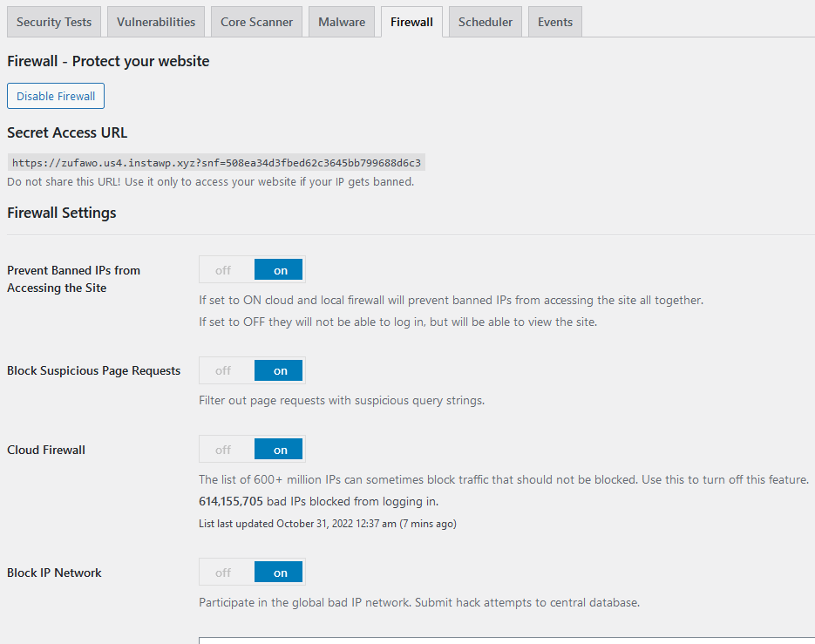The width and height of the screenshot is (815, 644).
Task: Switch to the Events tab
Action: click(x=555, y=22)
